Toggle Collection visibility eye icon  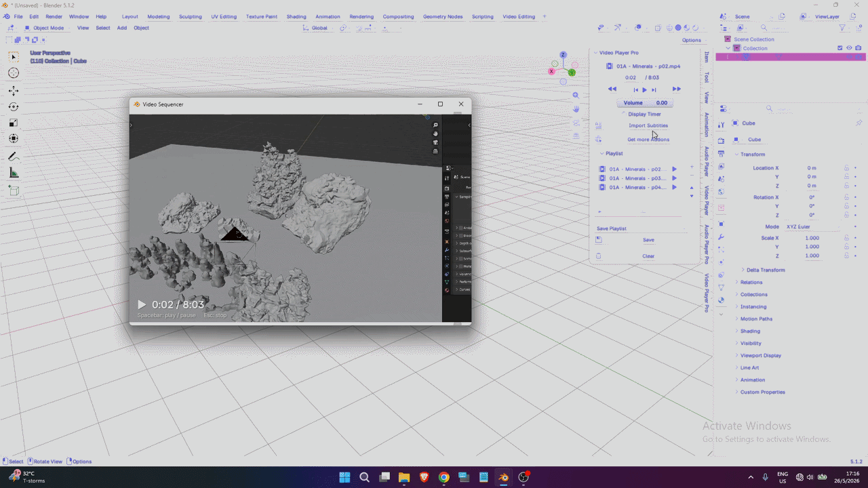(x=849, y=48)
